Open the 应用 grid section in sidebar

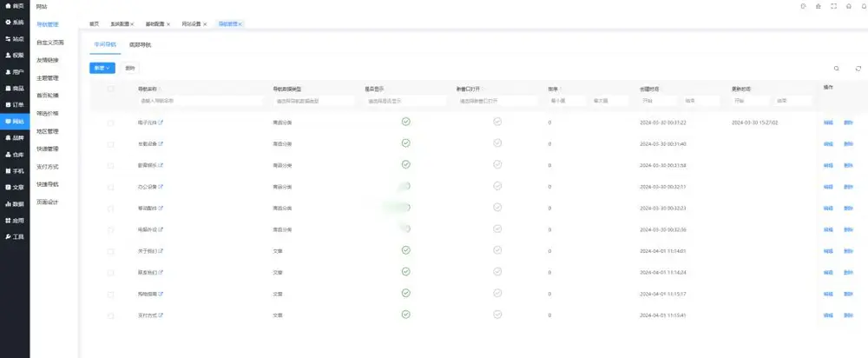[x=15, y=220]
